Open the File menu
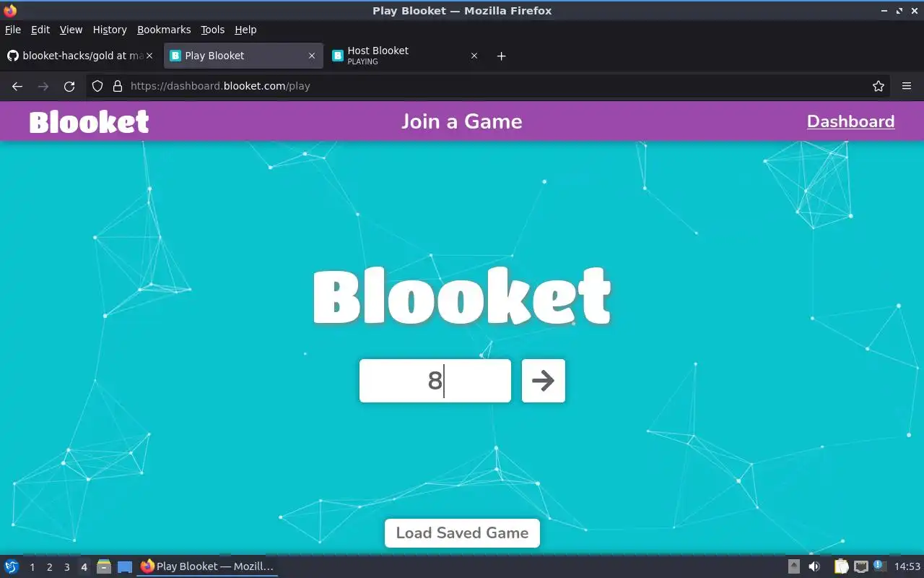 tap(13, 30)
